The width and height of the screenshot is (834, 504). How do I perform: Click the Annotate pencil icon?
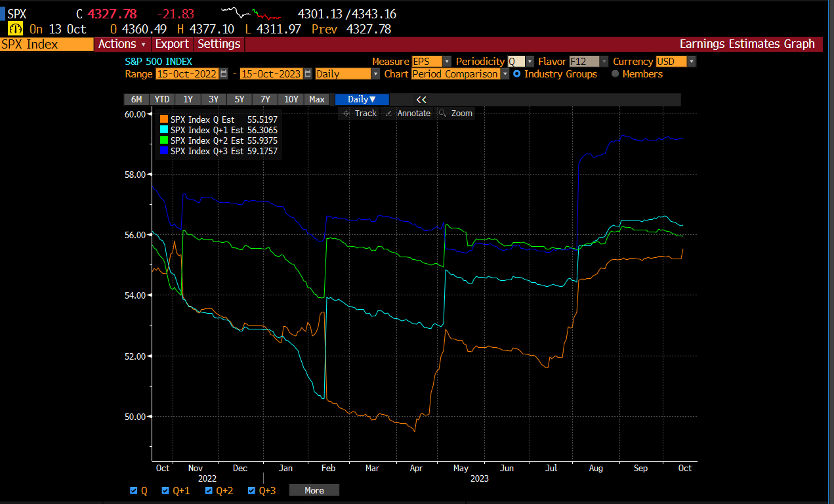388,114
